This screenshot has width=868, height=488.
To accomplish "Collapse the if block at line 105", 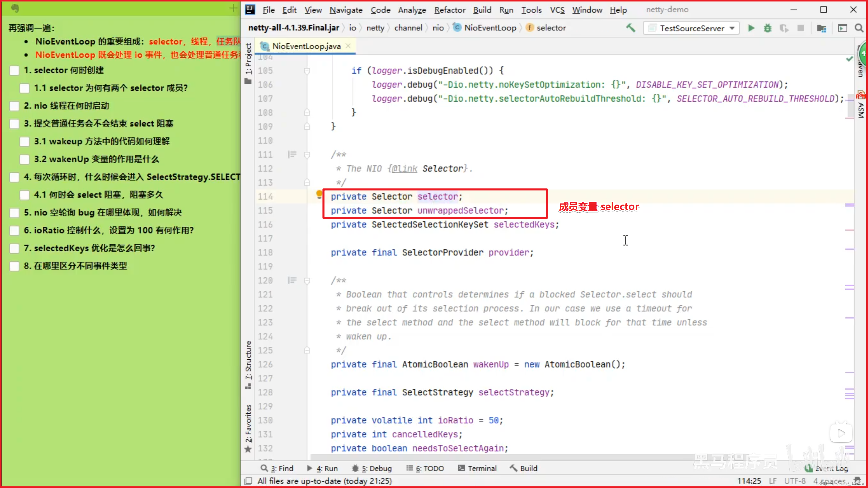I will coord(307,71).
